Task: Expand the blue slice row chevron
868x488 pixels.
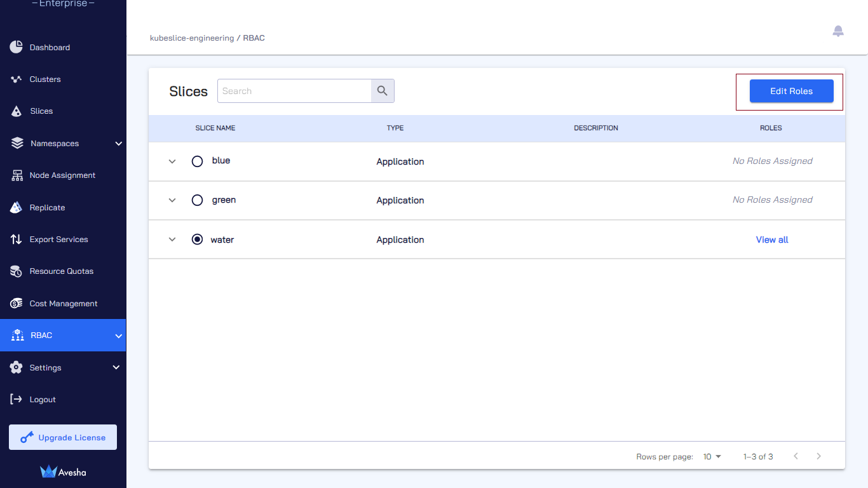Action: [x=172, y=161]
